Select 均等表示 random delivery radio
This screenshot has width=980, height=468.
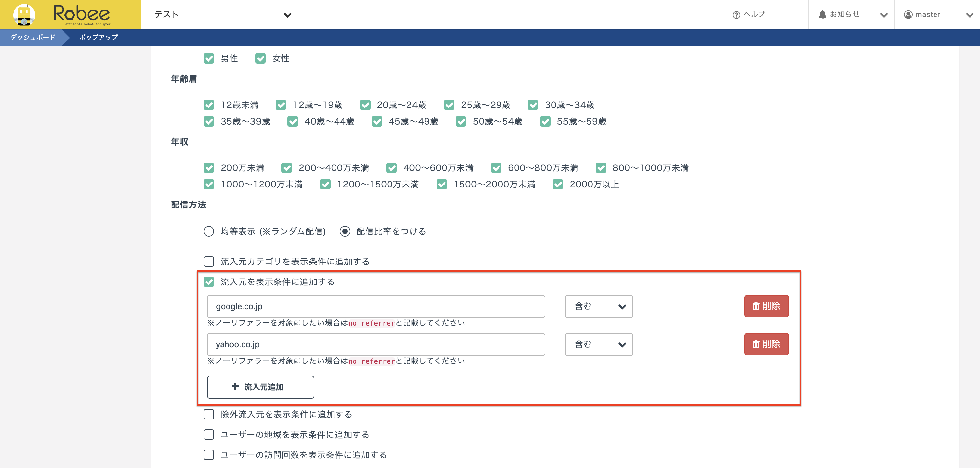[209, 231]
